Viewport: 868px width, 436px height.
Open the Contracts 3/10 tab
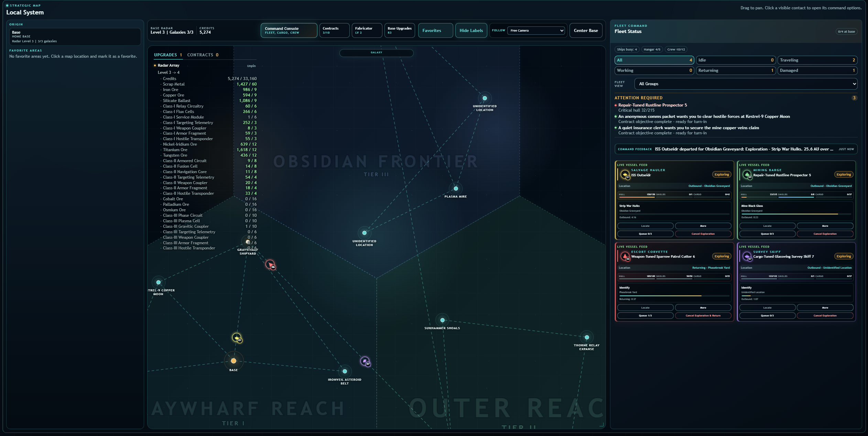[x=334, y=31]
